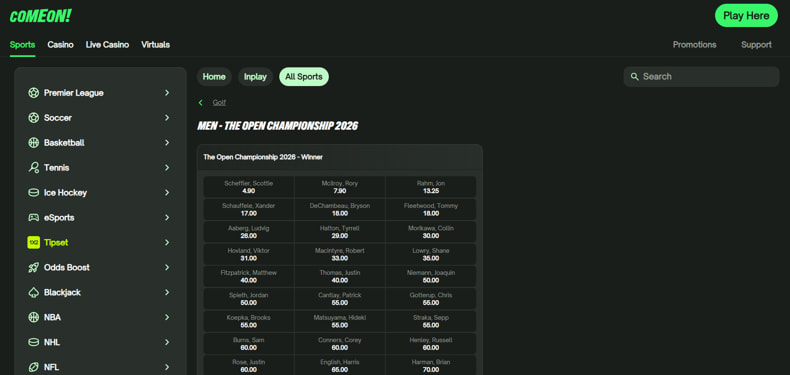The height and width of the screenshot is (375, 790).
Task: Click the Play Here button
Action: 746,16
